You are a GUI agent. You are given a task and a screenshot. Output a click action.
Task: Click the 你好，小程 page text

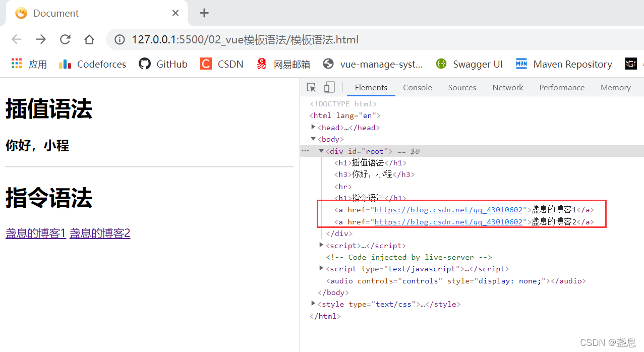pos(37,146)
